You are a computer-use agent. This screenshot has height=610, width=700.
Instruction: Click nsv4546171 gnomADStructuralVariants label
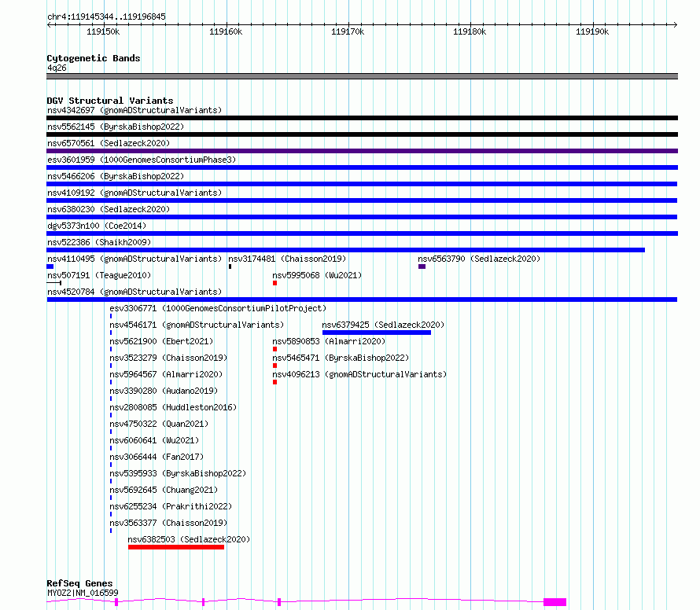click(x=197, y=325)
